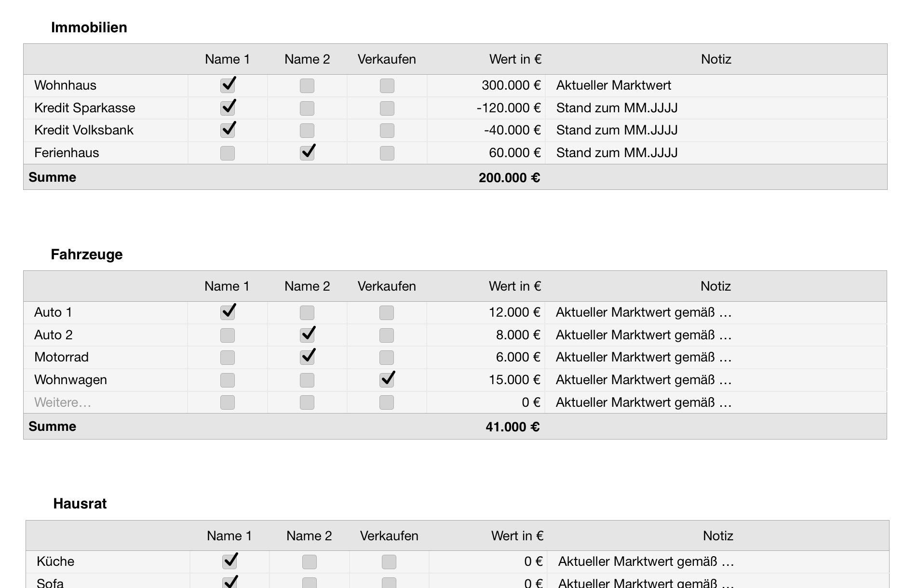Click the Kredit Sparkasse value -120.000 €
The image size is (918, 588).
coord(508,108)
